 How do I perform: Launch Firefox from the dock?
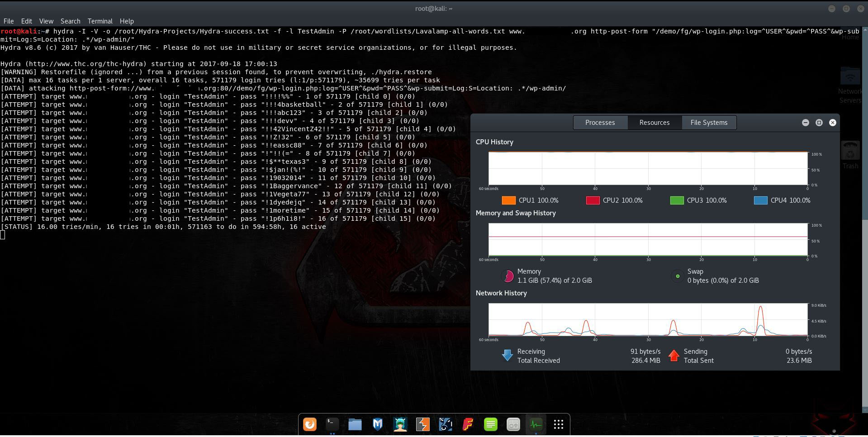pos(310,424)
